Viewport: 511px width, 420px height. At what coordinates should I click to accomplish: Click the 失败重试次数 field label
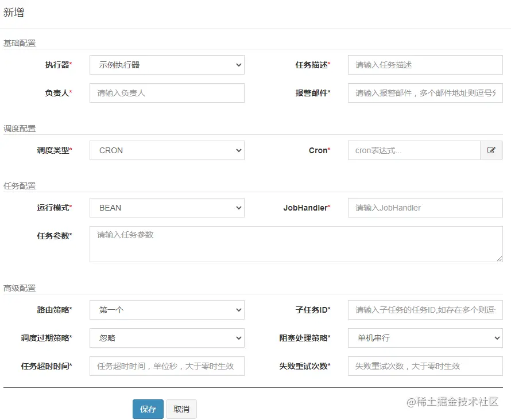pos(305,366)
